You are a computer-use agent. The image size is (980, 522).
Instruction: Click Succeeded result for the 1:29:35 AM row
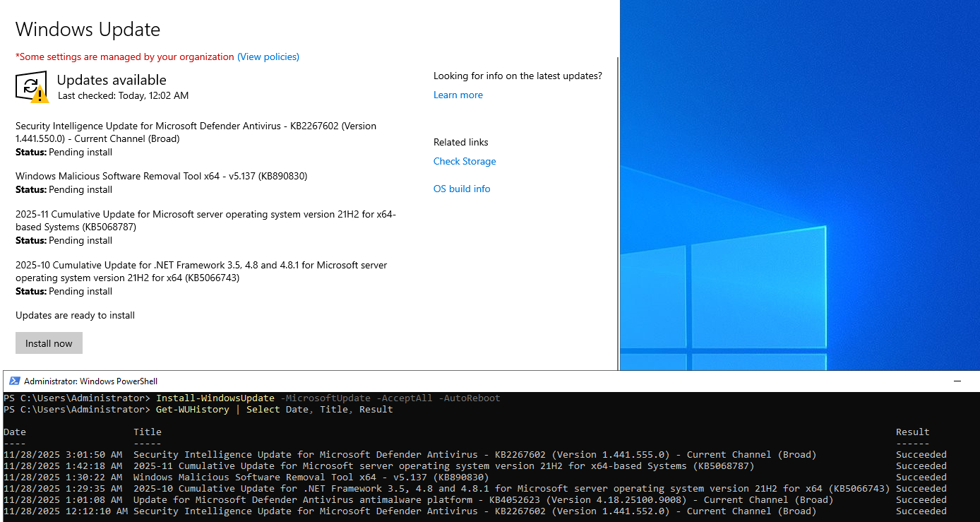point(921,489)
